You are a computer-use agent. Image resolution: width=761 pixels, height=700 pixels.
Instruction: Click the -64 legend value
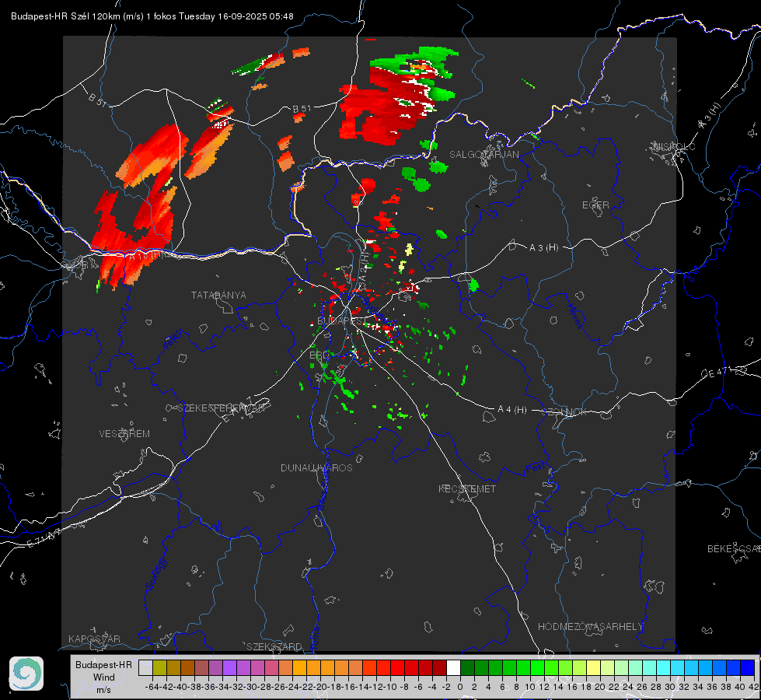pyautogui.click(x=152, y=687)
